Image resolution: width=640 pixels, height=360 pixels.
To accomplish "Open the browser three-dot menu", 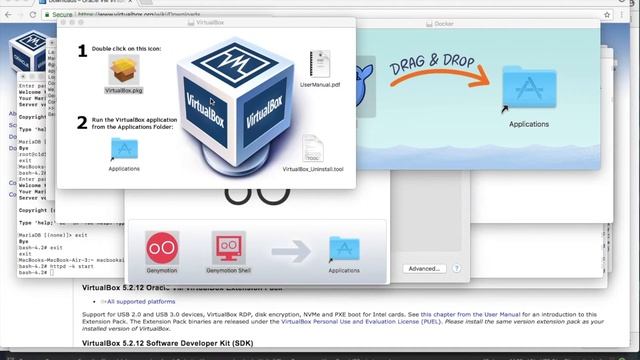I will (621, 15).
